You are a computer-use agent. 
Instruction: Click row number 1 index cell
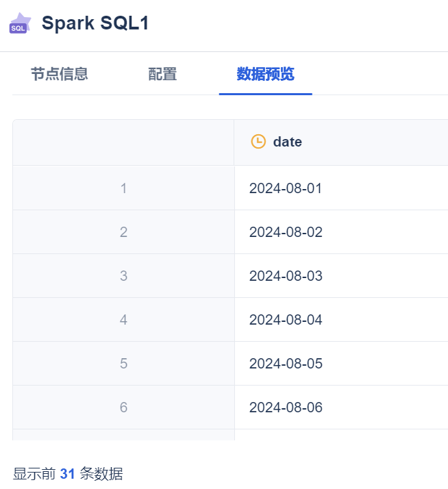pos(123,188)
